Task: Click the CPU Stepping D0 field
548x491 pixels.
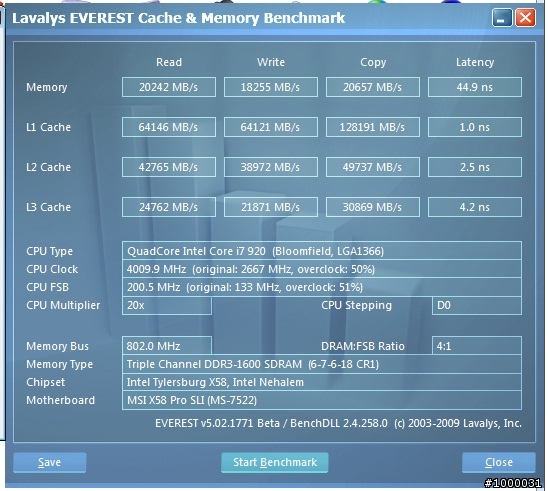Action: pyautogui.click(x=477, y=305)
